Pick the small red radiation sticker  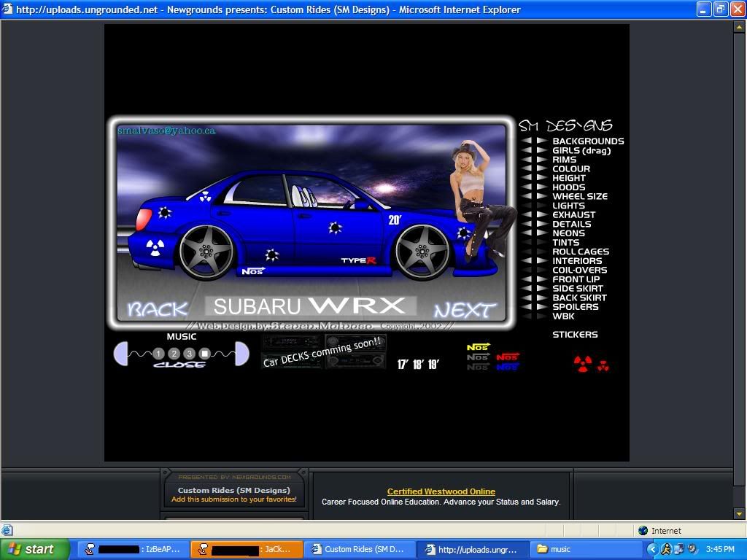603,366
